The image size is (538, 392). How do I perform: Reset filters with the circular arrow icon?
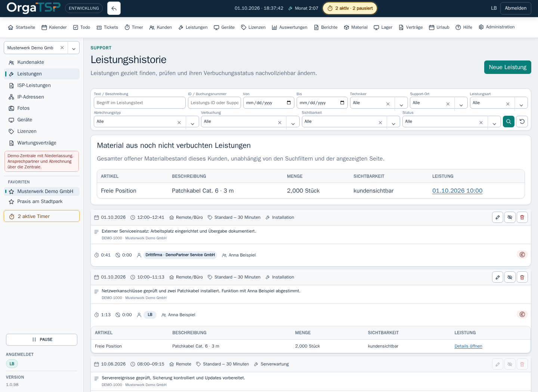[522, 121]
